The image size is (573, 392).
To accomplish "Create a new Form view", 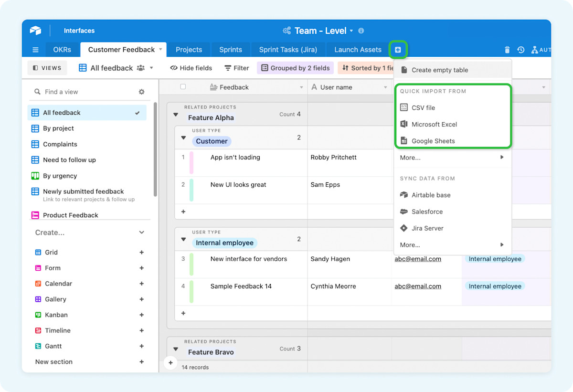I will [x=141, y=268].
